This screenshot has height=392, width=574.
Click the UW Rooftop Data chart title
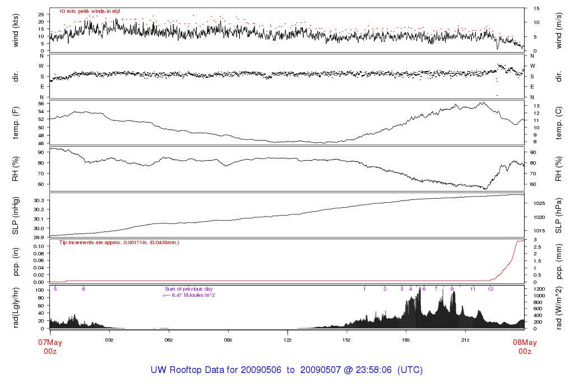point(286,370)
